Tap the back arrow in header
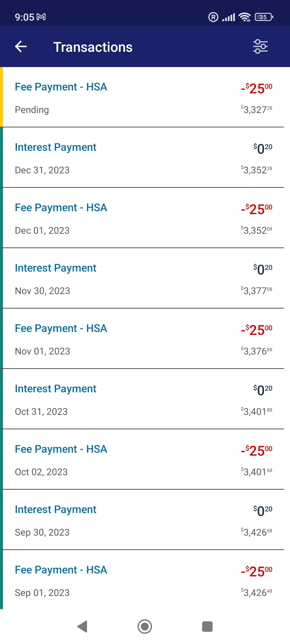 21,47
